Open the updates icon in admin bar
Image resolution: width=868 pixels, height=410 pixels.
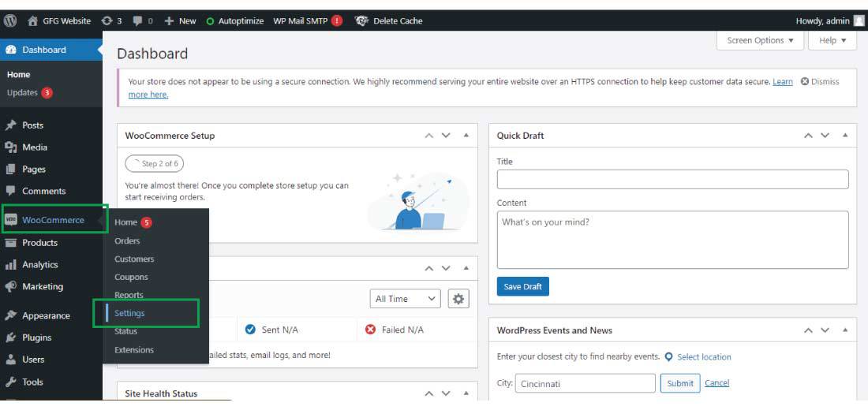click(x=107, y=21)
